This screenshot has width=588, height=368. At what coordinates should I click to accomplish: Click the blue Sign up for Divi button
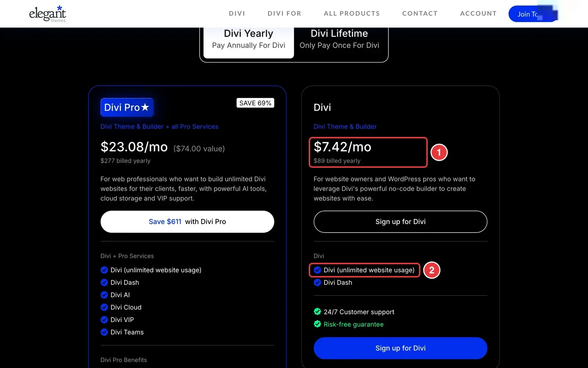click(x=401, y=348)
